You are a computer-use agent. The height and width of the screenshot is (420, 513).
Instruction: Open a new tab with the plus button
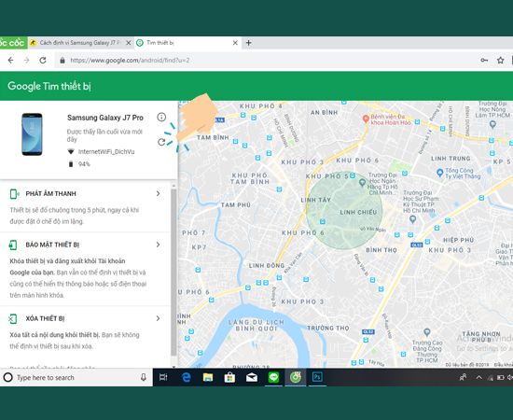tap(249, 43)
